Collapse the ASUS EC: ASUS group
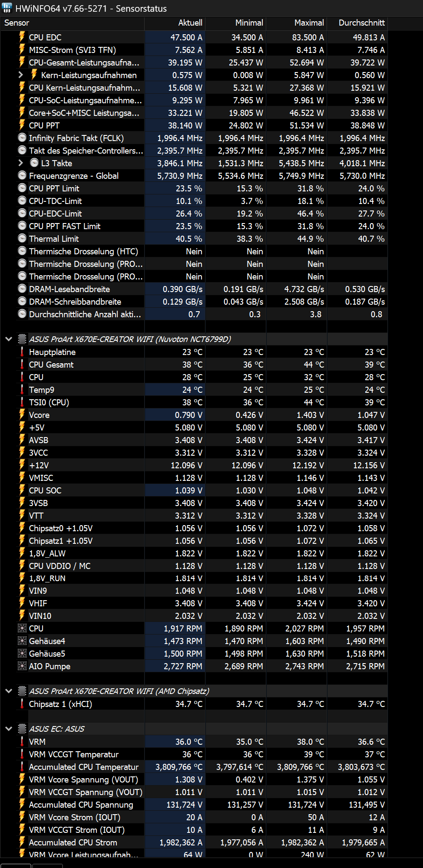This screenshot has height=868, width=423. point(9,729)
